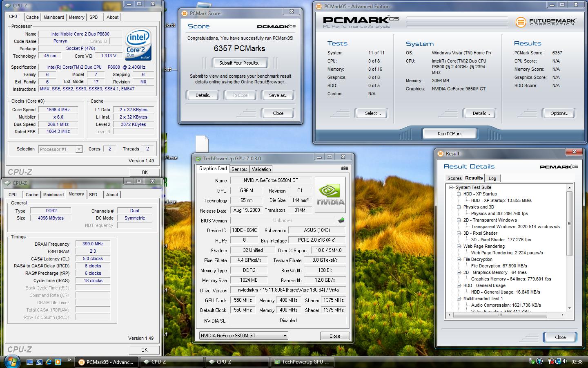
Task: Click Select... under Tests in PCMark05
Action: [373, 113]
